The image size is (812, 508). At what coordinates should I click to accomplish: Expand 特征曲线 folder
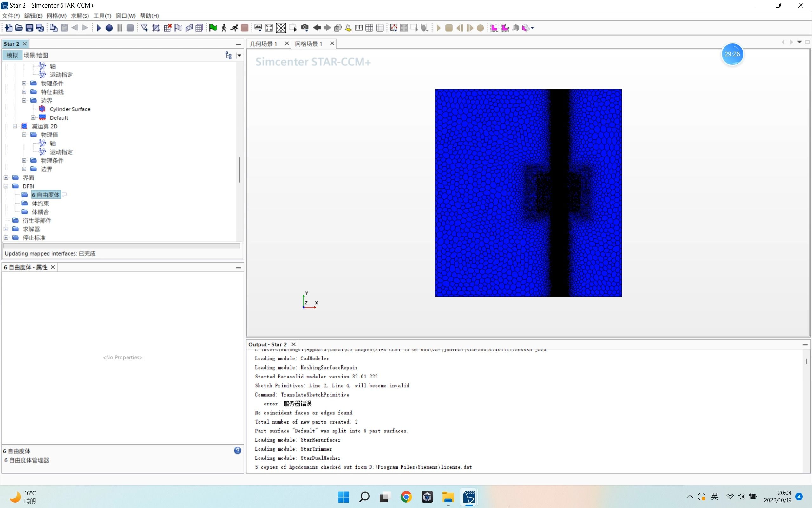pyautogui.click(x=24, y=92)
